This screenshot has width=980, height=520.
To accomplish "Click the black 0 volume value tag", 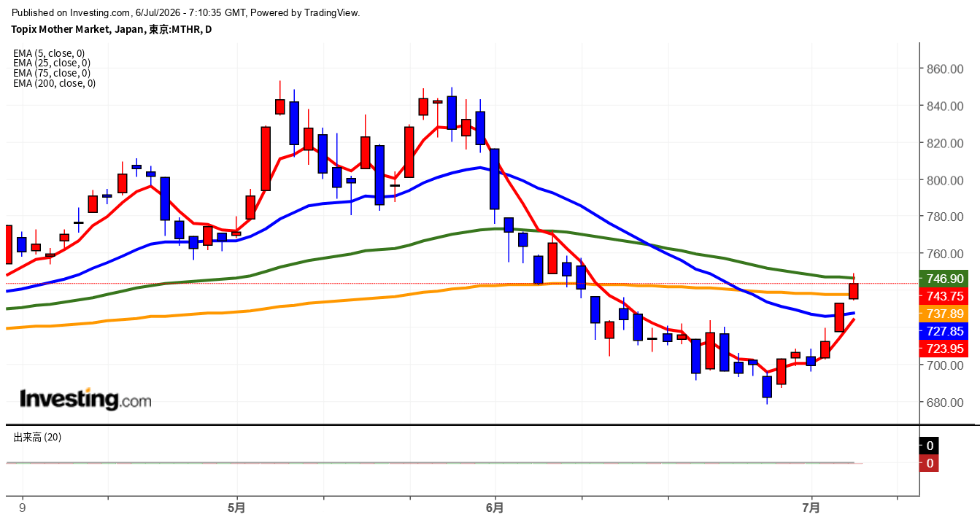I will pyautogui.click(x=929, y=446).
